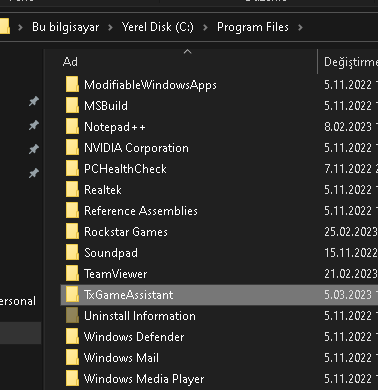Click the Uninstall Information folder name
The width and height of the screenshot is (378, 390).
click(140, 316)
